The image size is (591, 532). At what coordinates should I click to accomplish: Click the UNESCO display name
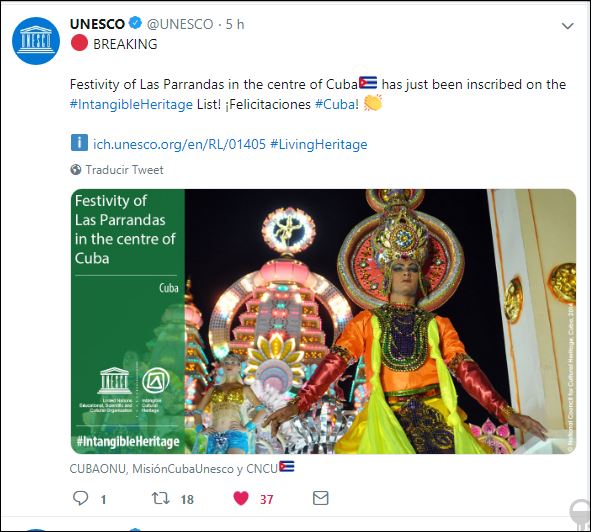97,24
